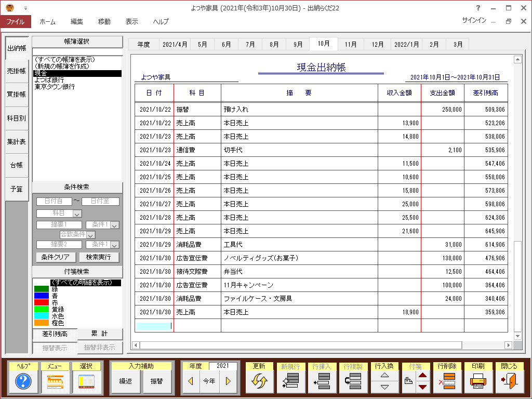Click the 摘要1 search input field
This screenshot has height=399, width=532.
[x=59, y=224]
